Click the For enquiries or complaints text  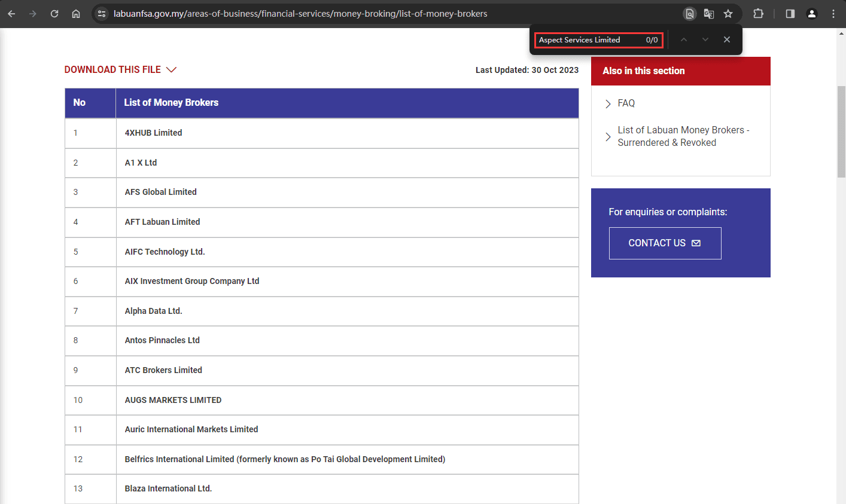(x=668, y=212)
